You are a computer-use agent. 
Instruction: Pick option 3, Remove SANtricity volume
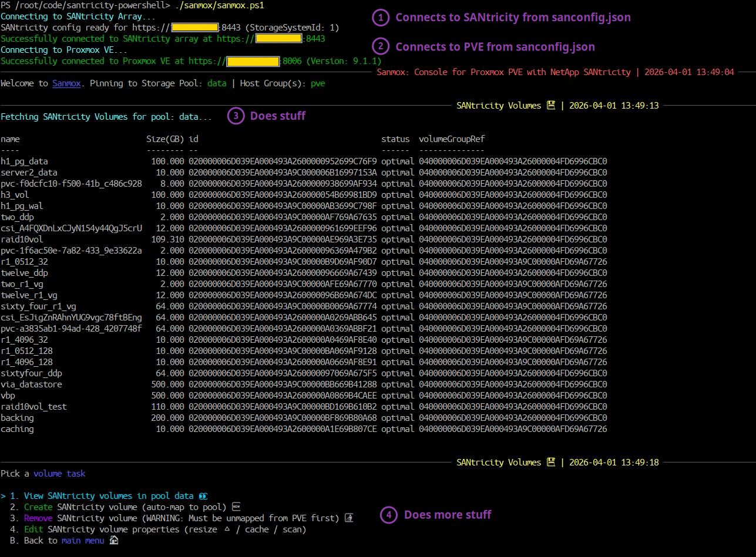pos(182,518)
